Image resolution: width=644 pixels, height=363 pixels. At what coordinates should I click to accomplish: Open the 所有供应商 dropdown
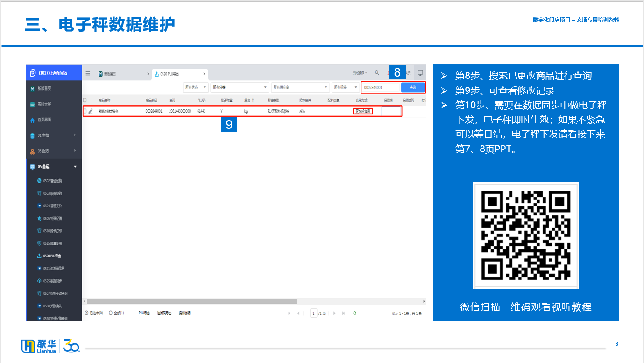click(x=300, y=87)
